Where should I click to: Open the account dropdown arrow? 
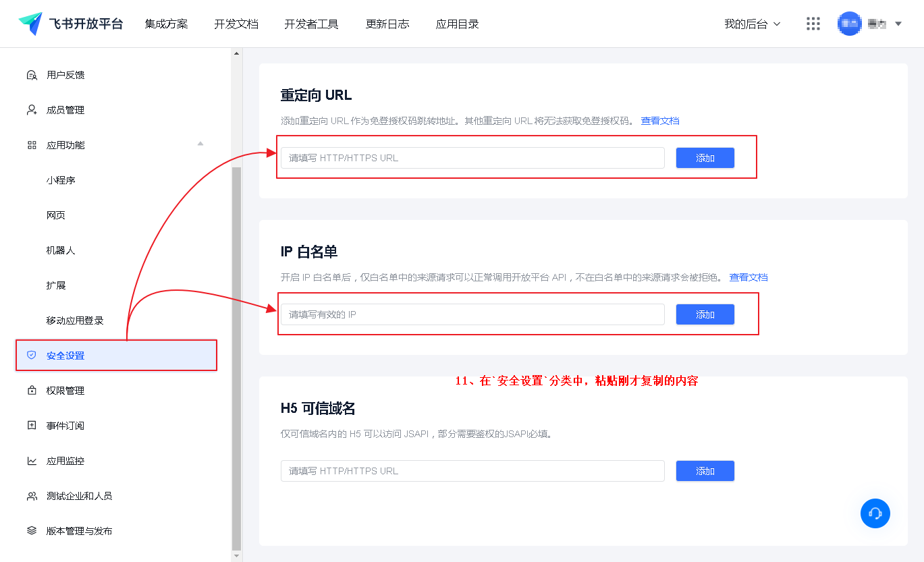(898, 24)
